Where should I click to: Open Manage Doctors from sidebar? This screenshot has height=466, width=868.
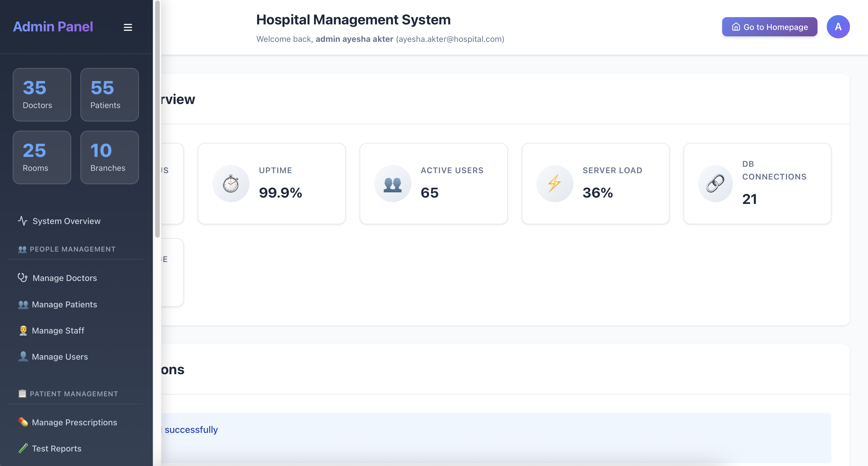point(64,278)
